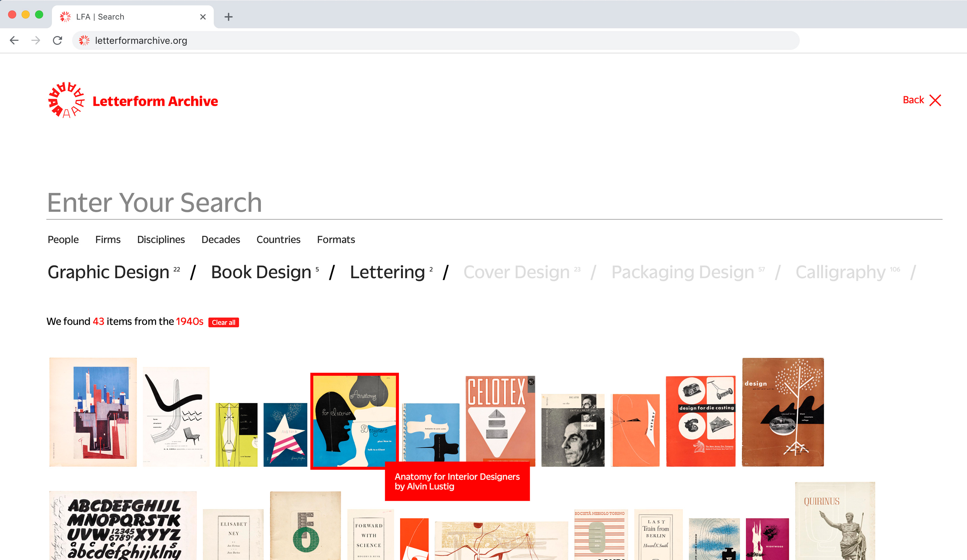Click the X icon next to Back
The height and width of the screenshot is (560, 967).
[x=935, y=100]
